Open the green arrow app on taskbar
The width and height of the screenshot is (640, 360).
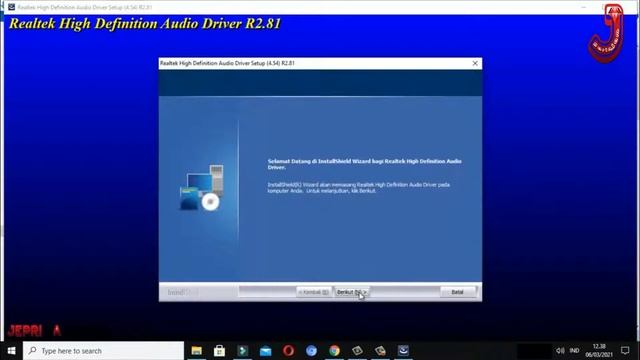[242, 351]
